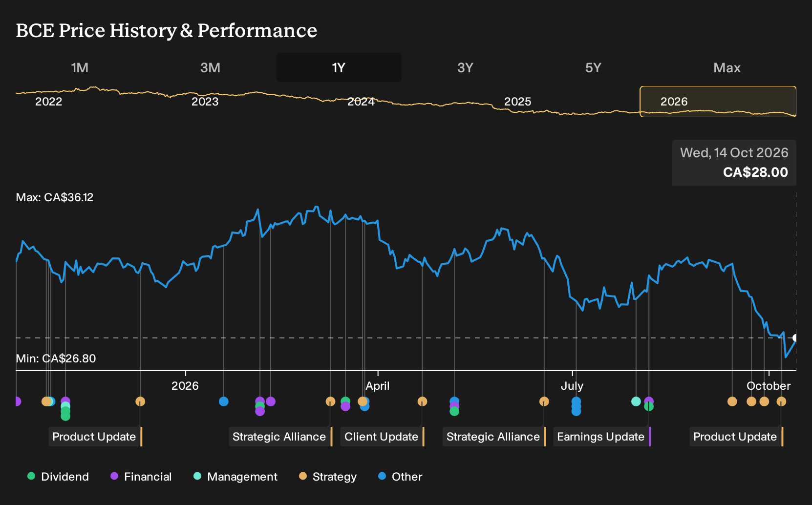
Task: Jump to 2022 on the overview timeline
Action: (49, 102)
